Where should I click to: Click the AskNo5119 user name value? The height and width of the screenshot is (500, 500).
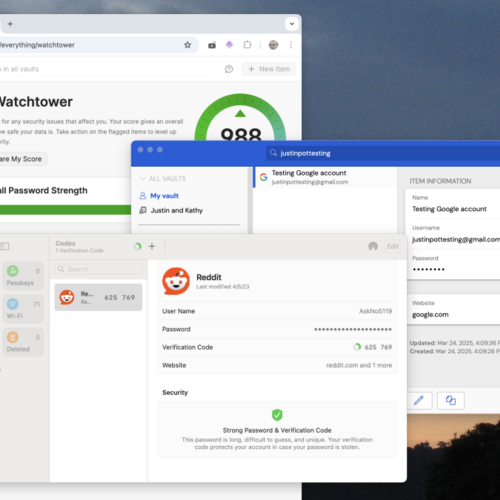coord(375,311)
